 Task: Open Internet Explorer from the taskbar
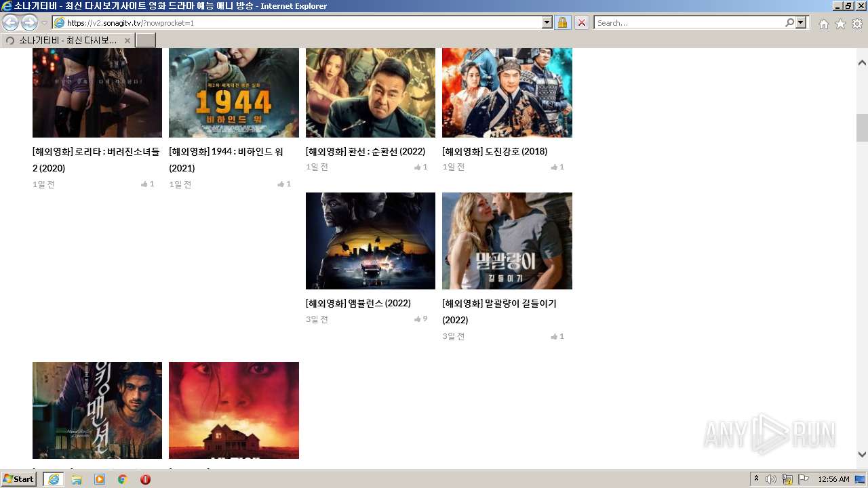click(53, 479)
